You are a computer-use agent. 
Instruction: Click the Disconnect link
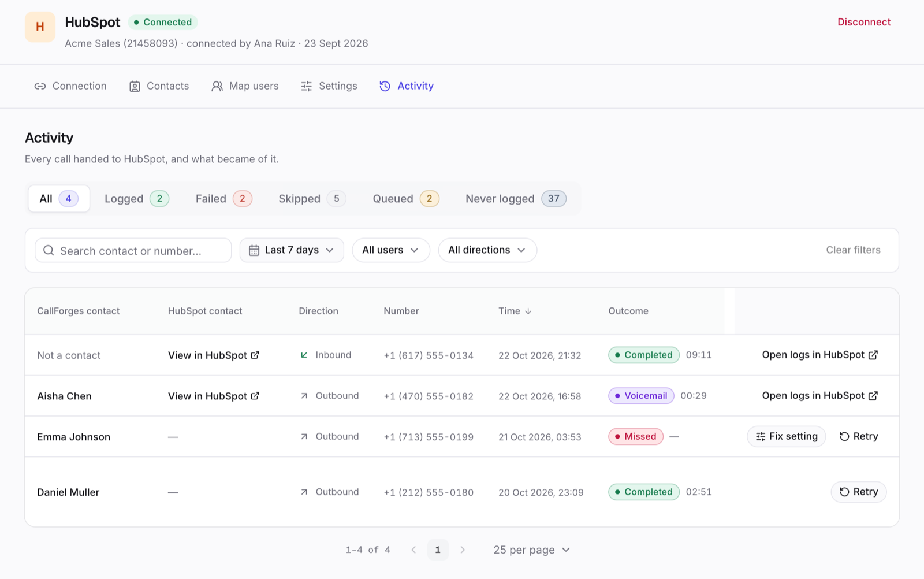(x=864, y=22)
